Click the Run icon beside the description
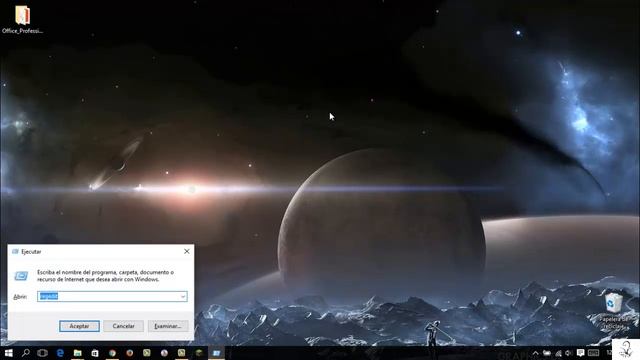 [x=21, y=276]
